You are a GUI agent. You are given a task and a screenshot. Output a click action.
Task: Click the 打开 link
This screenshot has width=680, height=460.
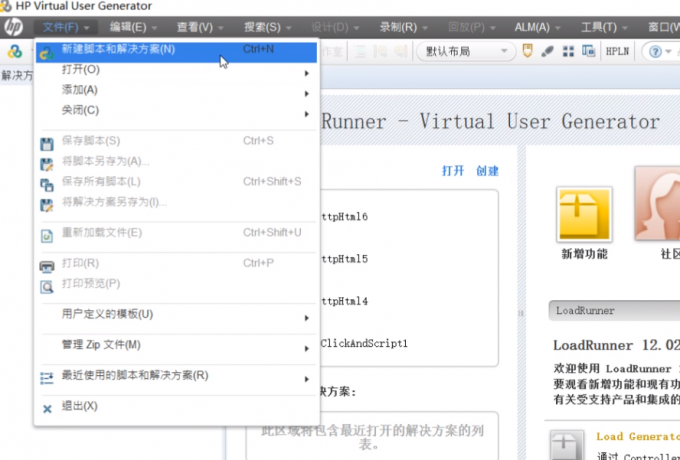click(x=453, y=171)
